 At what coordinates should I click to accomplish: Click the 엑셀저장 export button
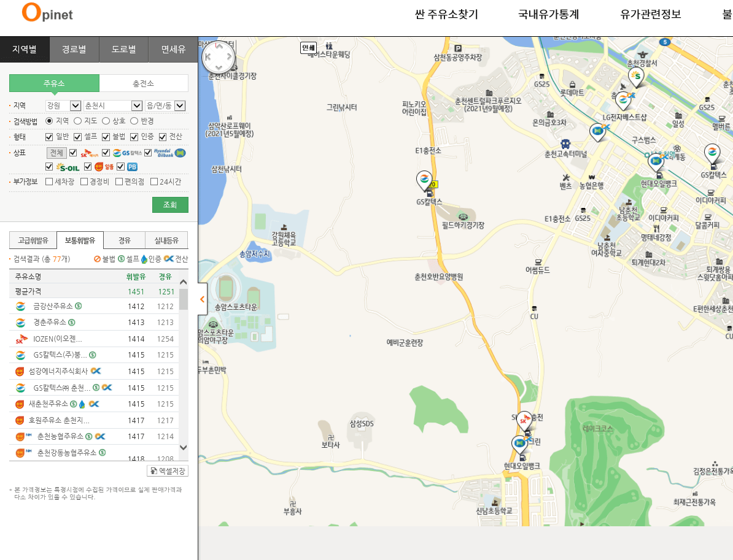[168, 471]
